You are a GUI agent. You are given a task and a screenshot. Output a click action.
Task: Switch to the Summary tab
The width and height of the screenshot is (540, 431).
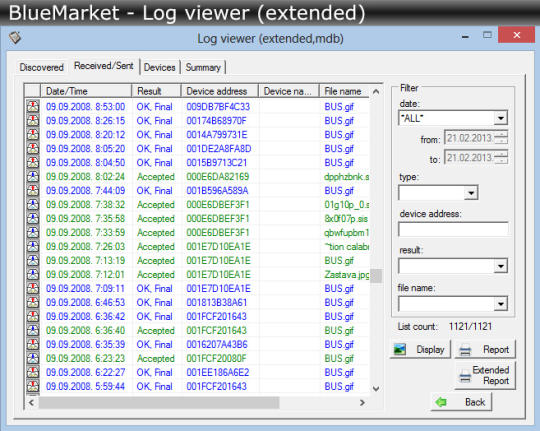tap(203, 67)
